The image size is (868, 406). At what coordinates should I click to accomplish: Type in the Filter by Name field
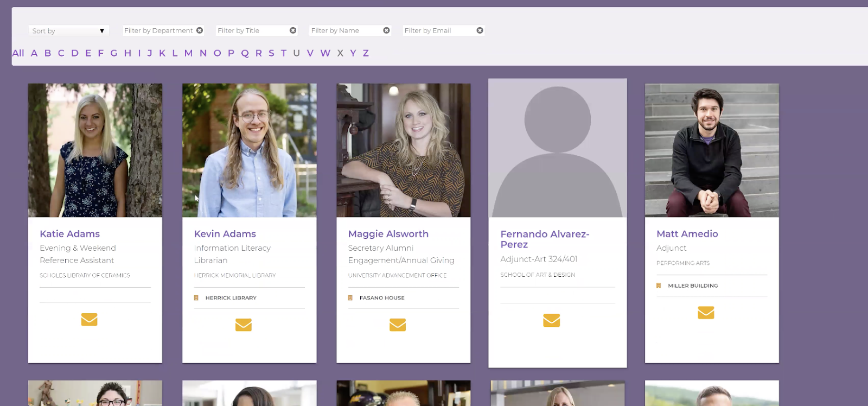(x=344, y=30)
